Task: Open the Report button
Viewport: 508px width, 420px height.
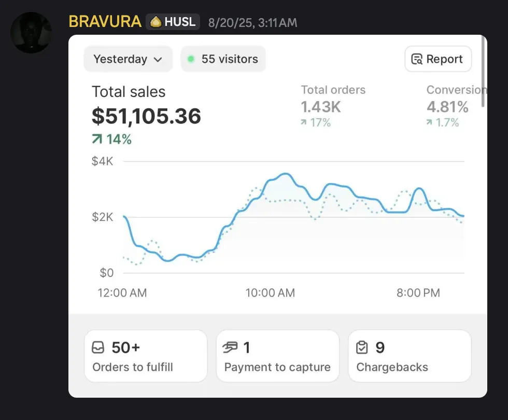Action: (438, 59)
